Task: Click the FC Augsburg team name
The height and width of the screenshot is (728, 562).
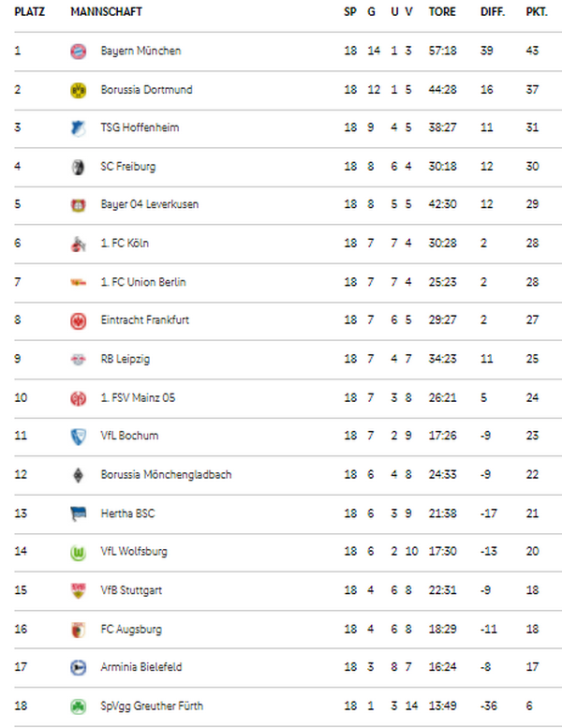Action: 131,630
